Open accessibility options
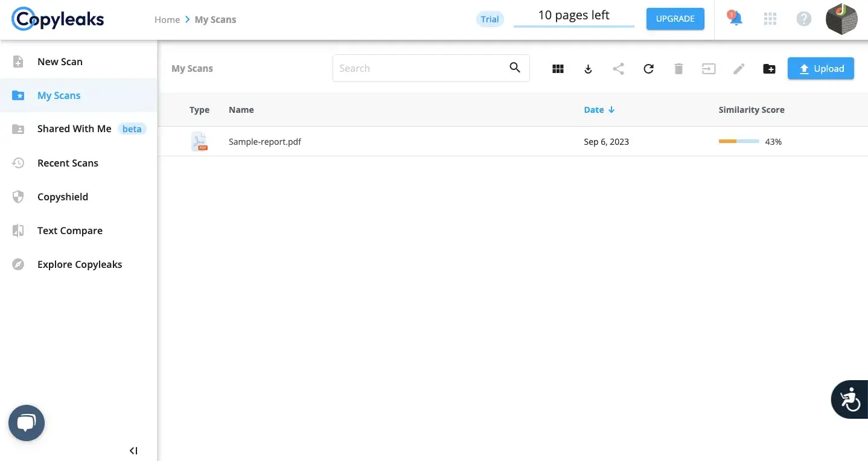This screenshot has width=868, height=461. coord(850,399)
